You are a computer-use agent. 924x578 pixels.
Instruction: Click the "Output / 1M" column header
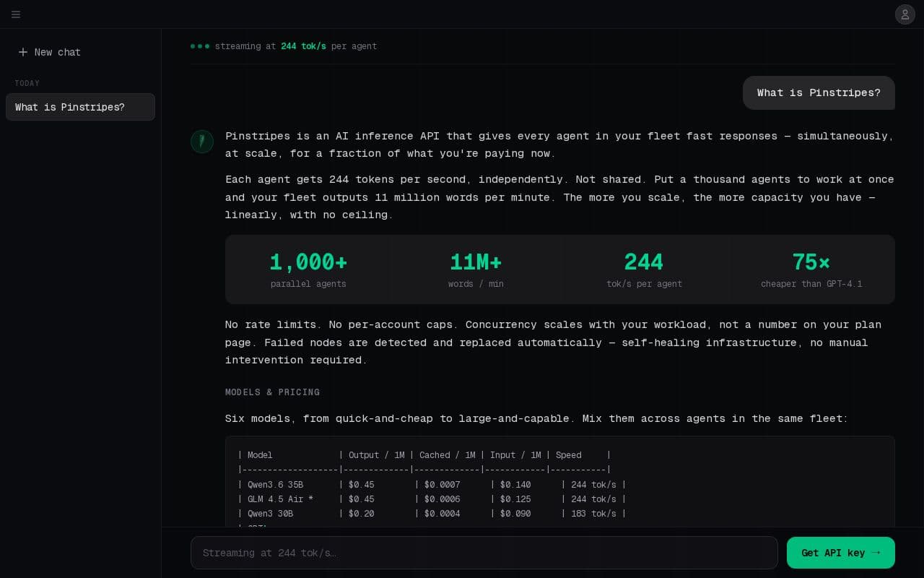pos(376,455)
